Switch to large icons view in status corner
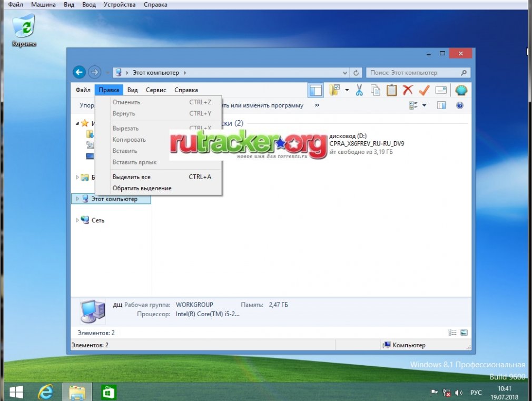The height and width of the screenshot is (401, 532). click(464, 332)
